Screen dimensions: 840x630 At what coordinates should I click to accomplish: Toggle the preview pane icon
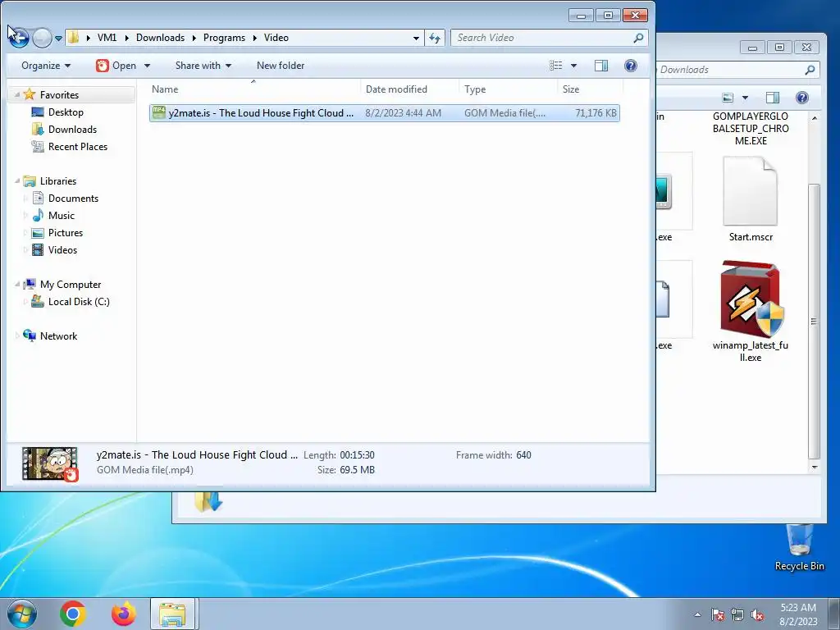click(x=601, y=66)
